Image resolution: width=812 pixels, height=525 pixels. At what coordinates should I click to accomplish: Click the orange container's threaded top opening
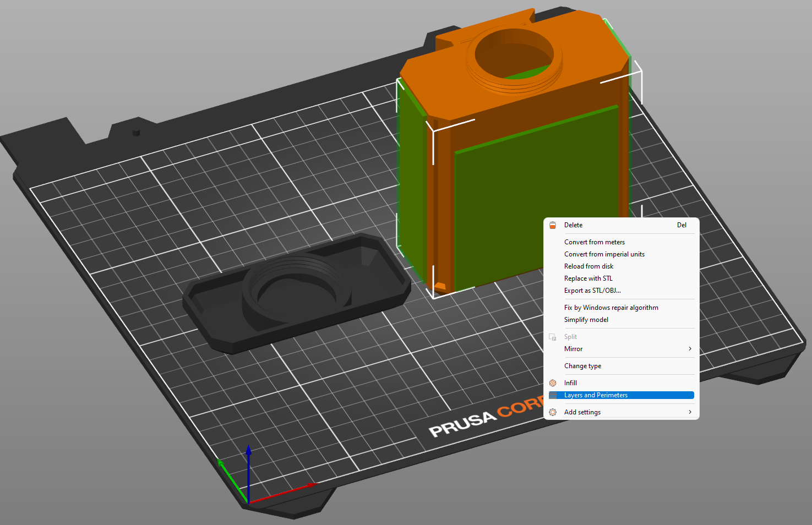click(514, 54)
